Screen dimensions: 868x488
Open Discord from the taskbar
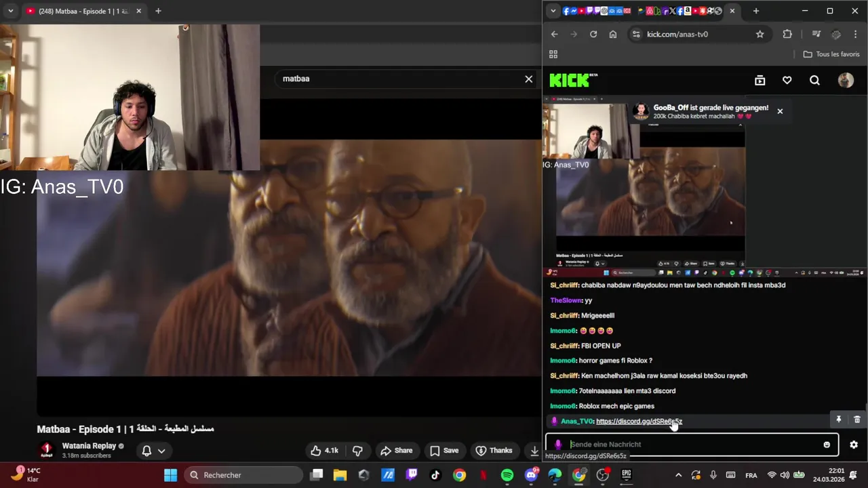(531, 475)
